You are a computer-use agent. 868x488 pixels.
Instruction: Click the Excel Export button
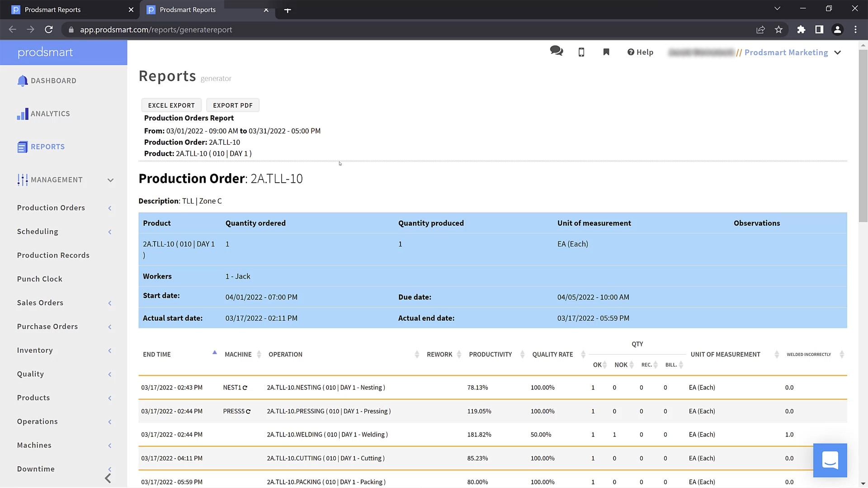171,105
